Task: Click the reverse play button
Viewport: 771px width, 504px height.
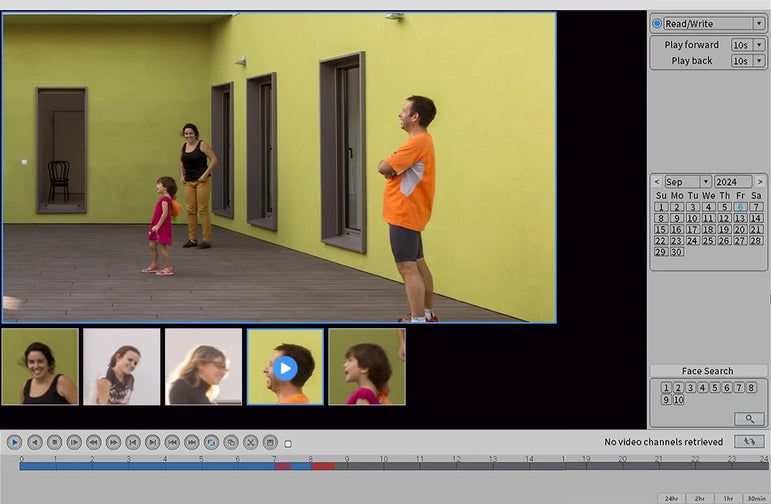Action: pos(34,442)
